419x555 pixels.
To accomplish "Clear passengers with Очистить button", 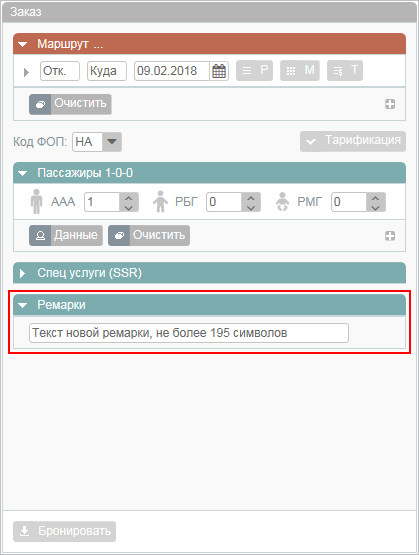I will [149, 235].
